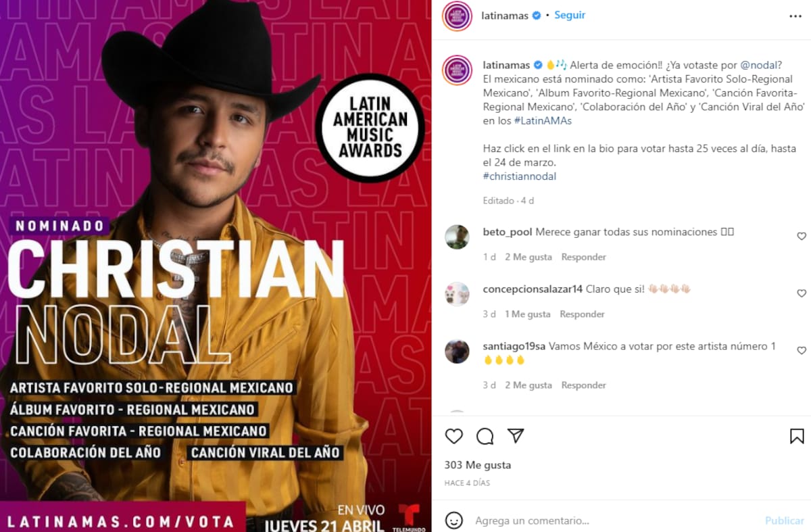The image size is (811, 532).
Task: Like the post with the heart icon
Action: (x=454, y=436)
